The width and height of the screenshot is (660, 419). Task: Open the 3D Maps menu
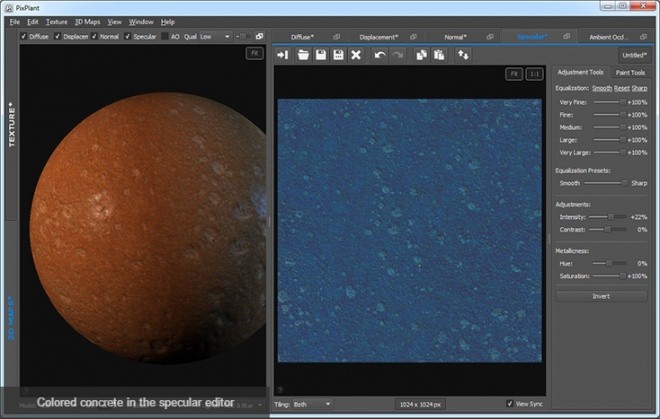pyautogui.click(x=88, y=22)
